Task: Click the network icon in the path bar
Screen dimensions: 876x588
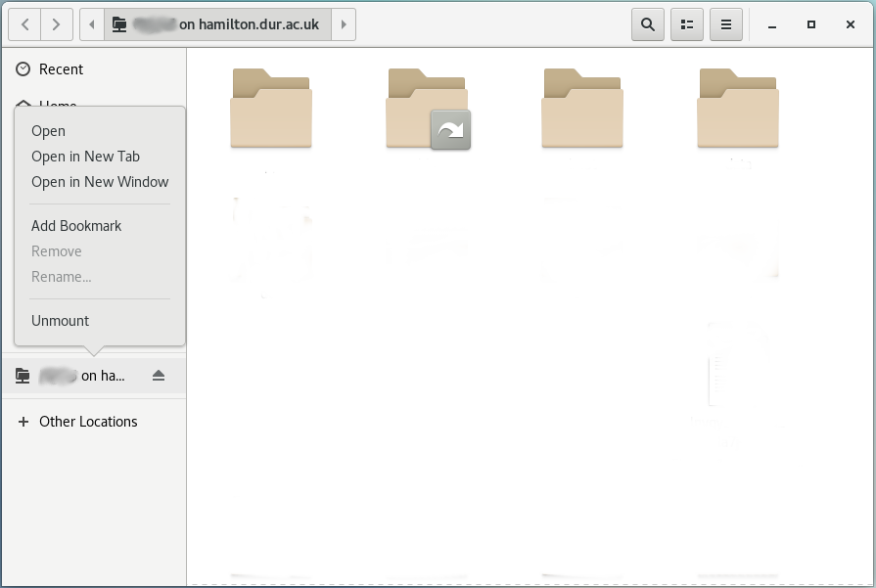Action: (x=119, y=24)
